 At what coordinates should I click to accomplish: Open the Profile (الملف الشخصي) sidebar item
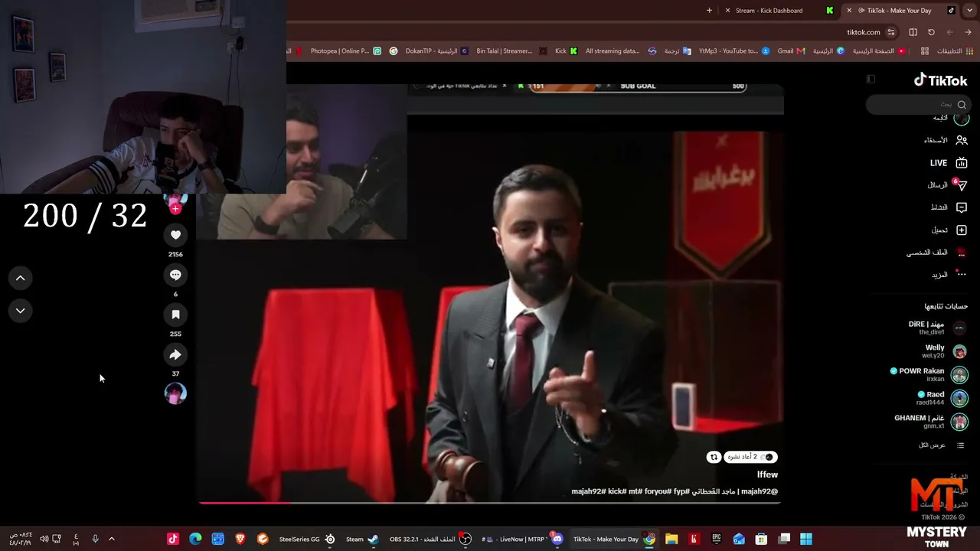click(937, 253)
